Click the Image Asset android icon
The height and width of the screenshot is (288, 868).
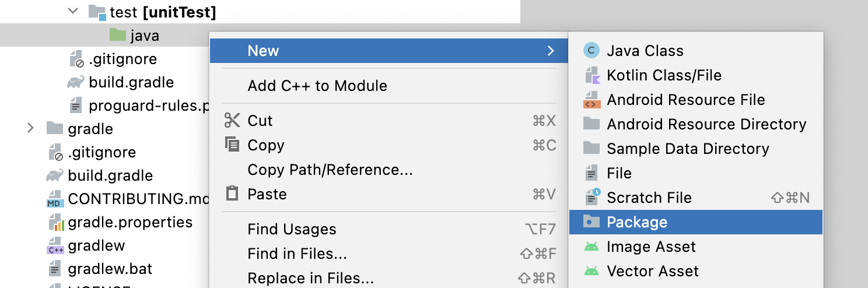[x=591, y=247]
